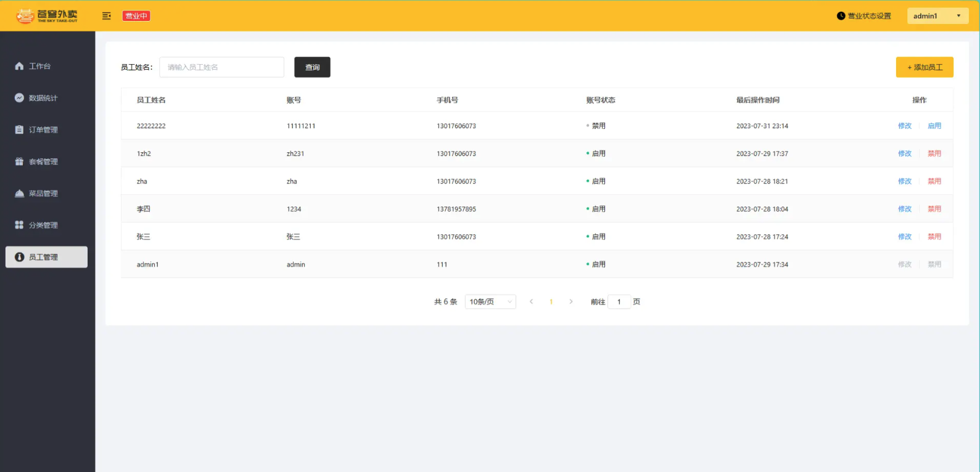
Task: Click the 禁用 status of 22222222
Action: pyautogui.click(x=596, y=126)
